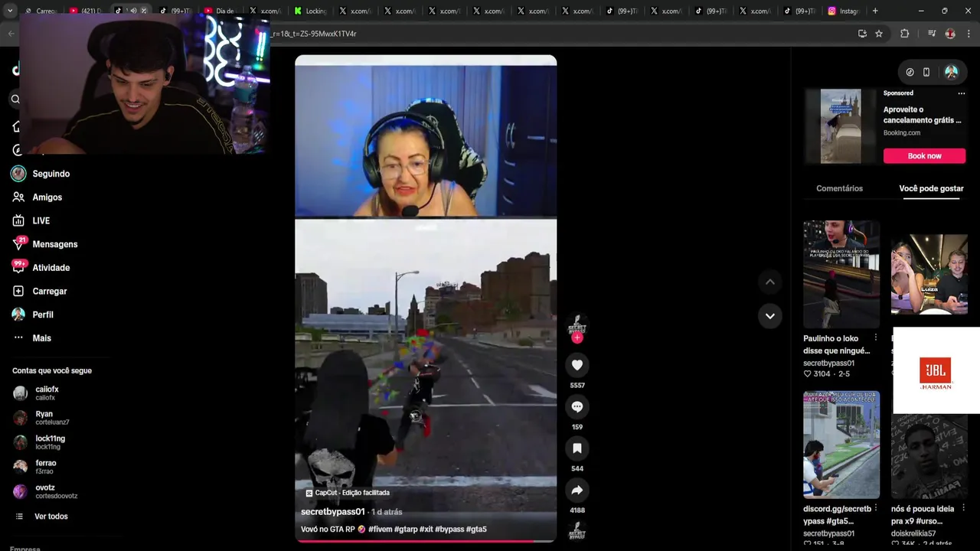Open secretbypass01 author under Paulinho video
The height and width of the screenshot is (551, 980).
click(828, 364)
